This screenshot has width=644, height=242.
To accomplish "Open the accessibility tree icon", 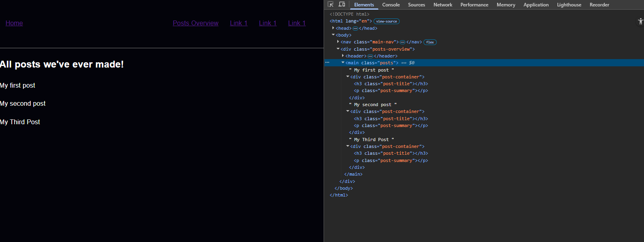I will pos(640,21).
